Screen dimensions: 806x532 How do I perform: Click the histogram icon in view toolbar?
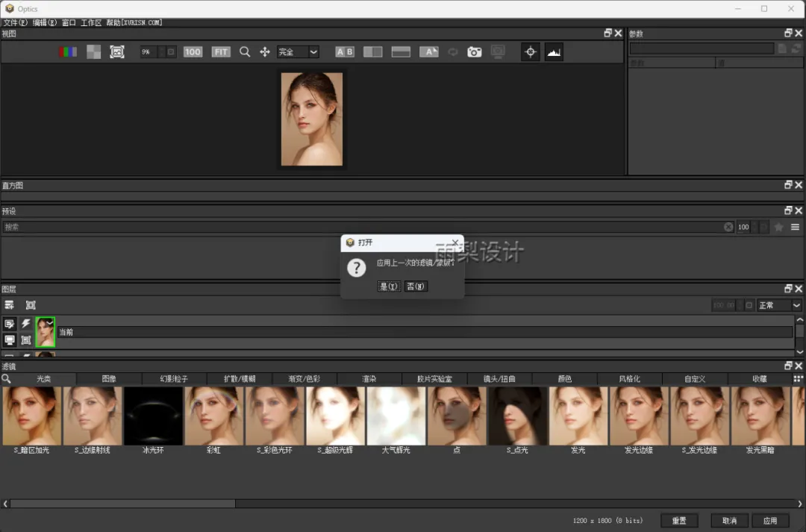coord(554,52)
